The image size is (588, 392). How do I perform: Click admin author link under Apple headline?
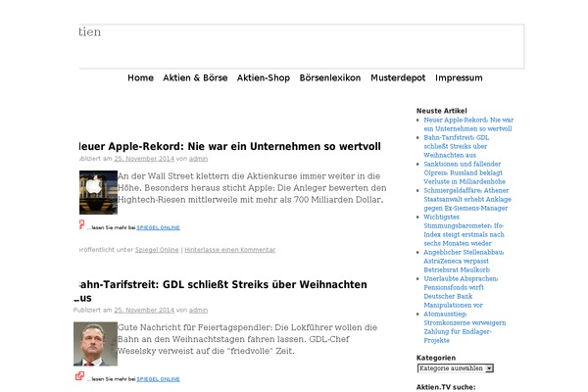(198, 159)
